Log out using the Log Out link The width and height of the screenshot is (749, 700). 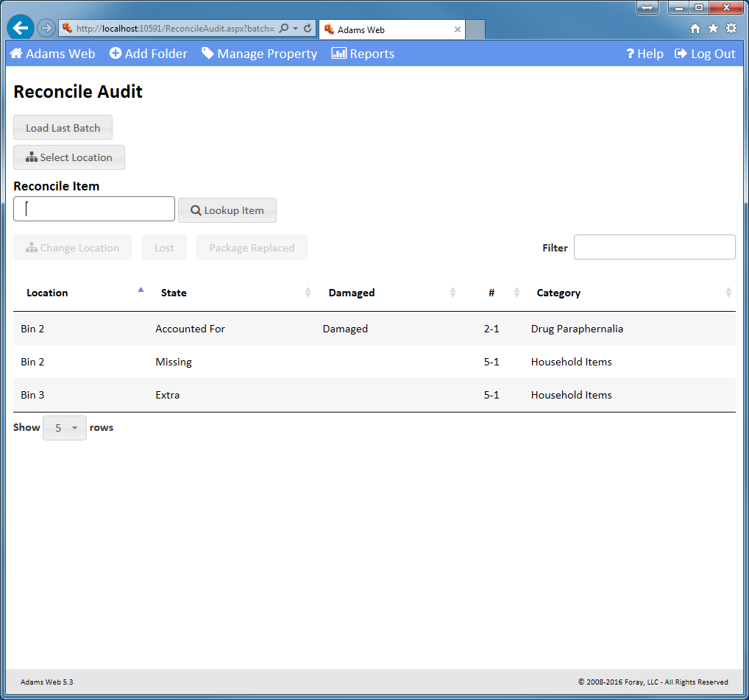(705, 54)
